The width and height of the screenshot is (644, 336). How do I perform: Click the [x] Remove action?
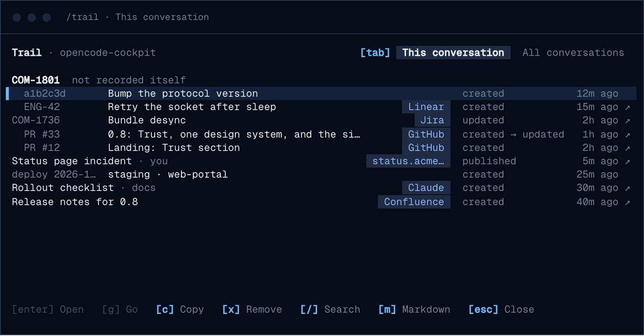(252, 309)
